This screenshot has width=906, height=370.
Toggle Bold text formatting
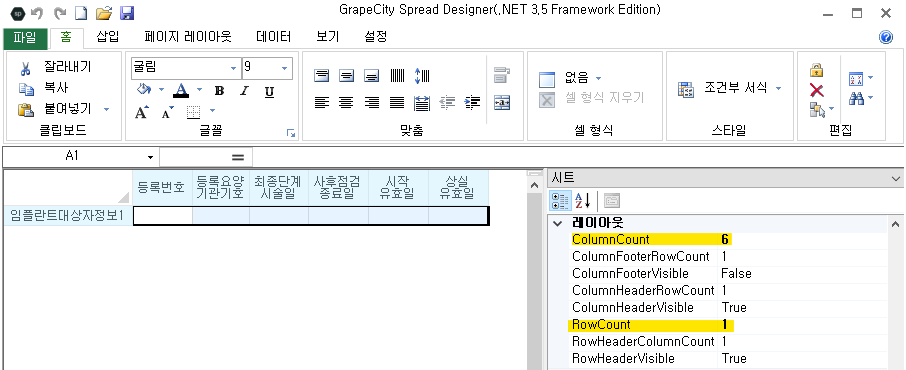[219, 91]
